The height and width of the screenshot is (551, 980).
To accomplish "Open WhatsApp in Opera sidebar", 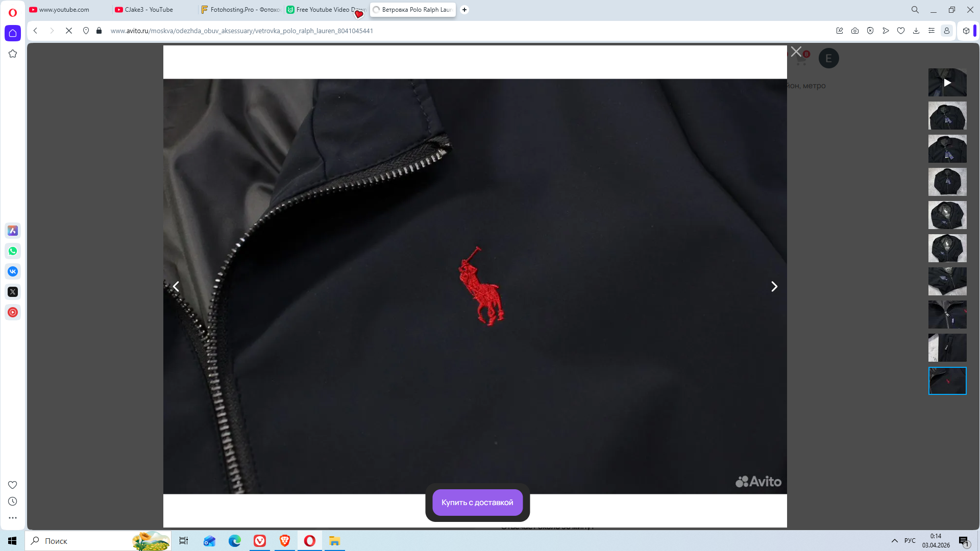I will click(13, 251).
